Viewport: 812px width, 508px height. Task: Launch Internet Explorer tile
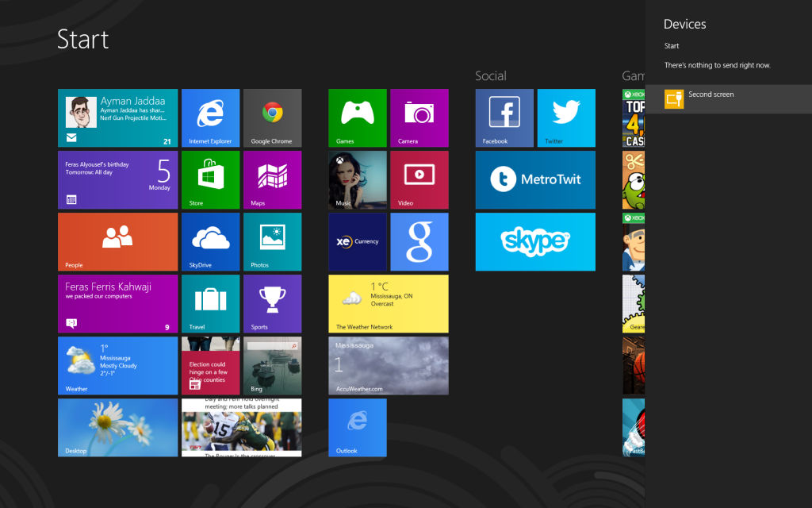210,117
